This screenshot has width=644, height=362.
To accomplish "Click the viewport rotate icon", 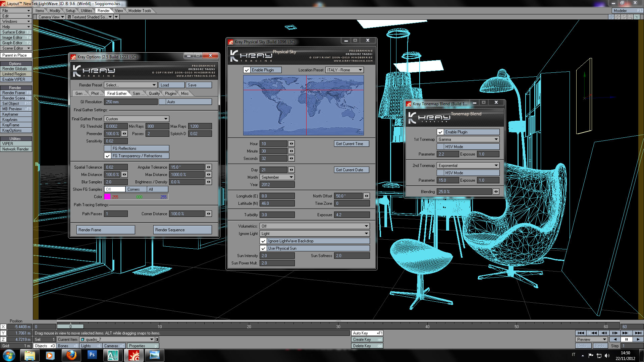I will coord(624,17).
